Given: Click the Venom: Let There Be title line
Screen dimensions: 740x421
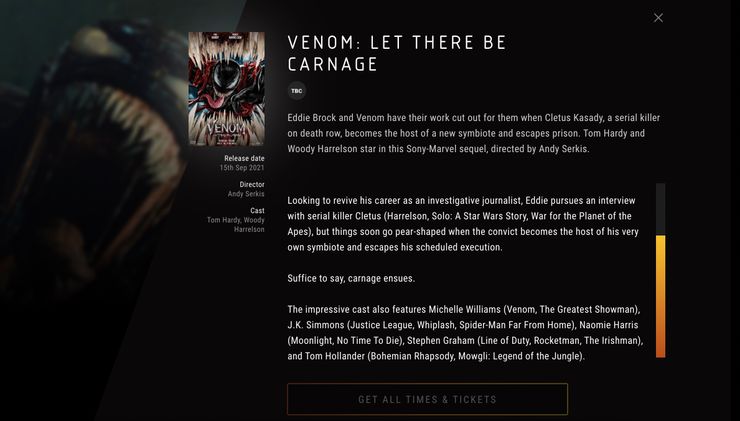Looking at the screenshot, I should pyautogui.click(x=397, y=42).
